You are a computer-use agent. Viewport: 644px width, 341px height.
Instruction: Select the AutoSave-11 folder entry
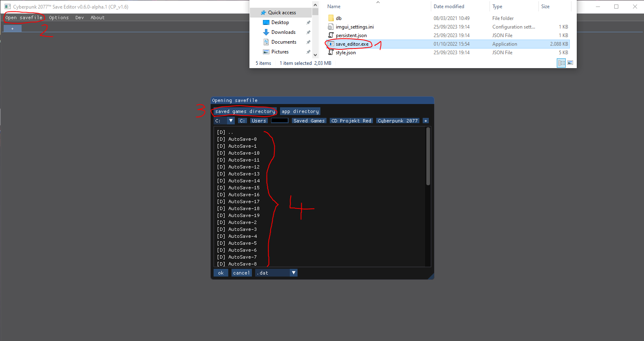[320, 160]
